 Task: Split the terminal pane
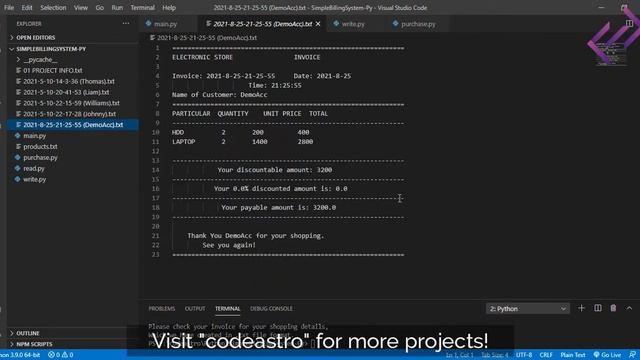click(598, 308)
